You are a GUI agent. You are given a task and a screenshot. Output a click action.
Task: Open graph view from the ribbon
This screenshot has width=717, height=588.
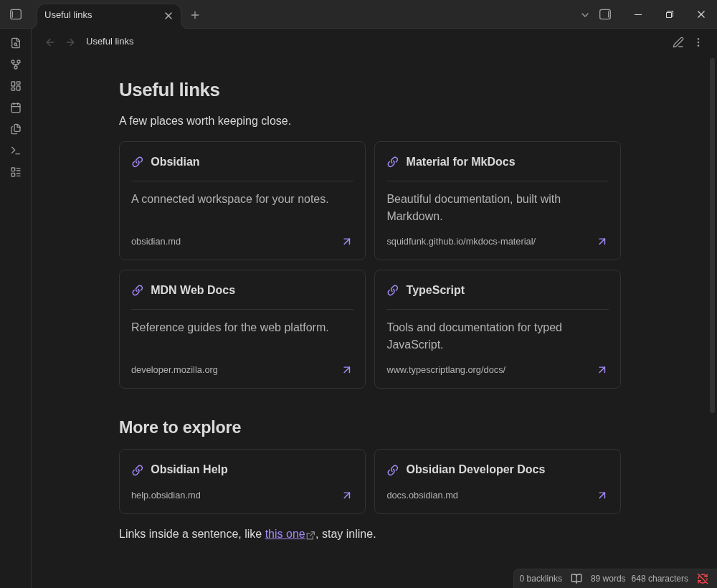click(x=16, y=65)
